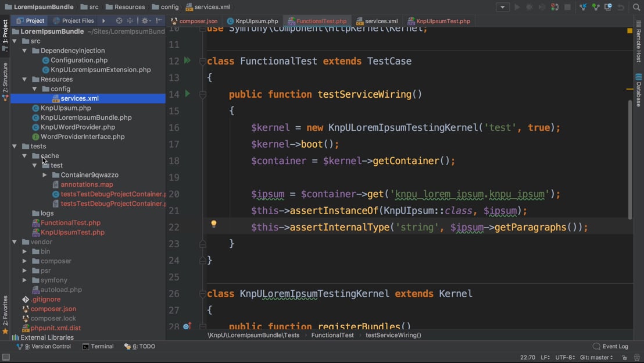Image resolution: width=644 pixels, height=363 pixels.
Task: Select annotations.map file in tree
Action: [87, 184]
